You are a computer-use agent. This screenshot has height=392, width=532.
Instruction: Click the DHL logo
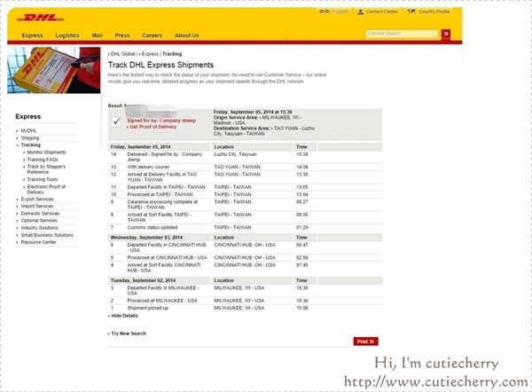(41, 18)
